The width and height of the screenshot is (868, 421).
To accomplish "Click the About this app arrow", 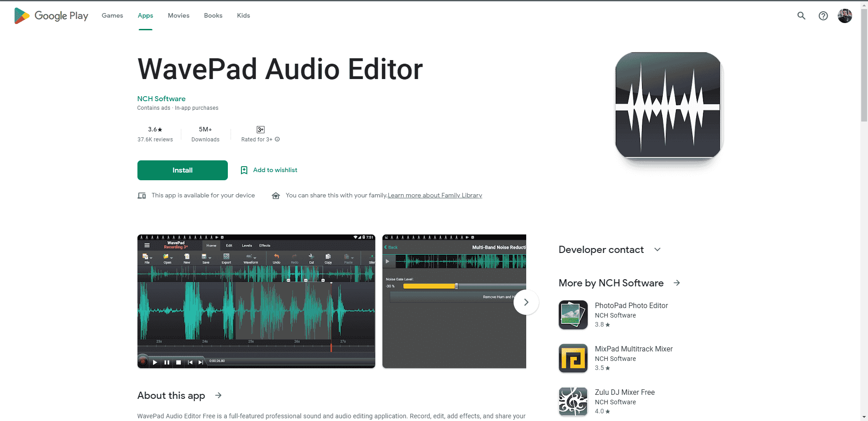I will tap(218, 395).
